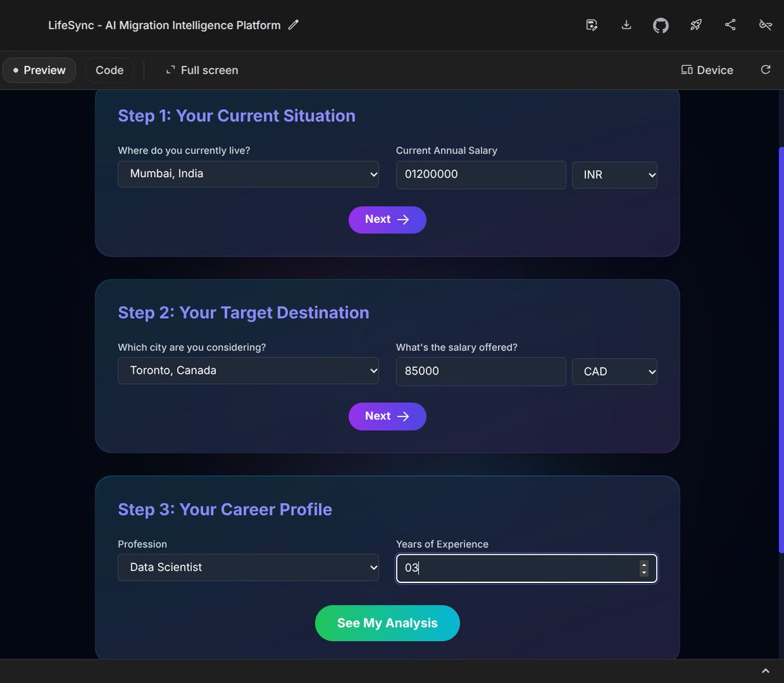Open the share icon
This screenshot has height=683, width=784.
(x=730, y=25)
